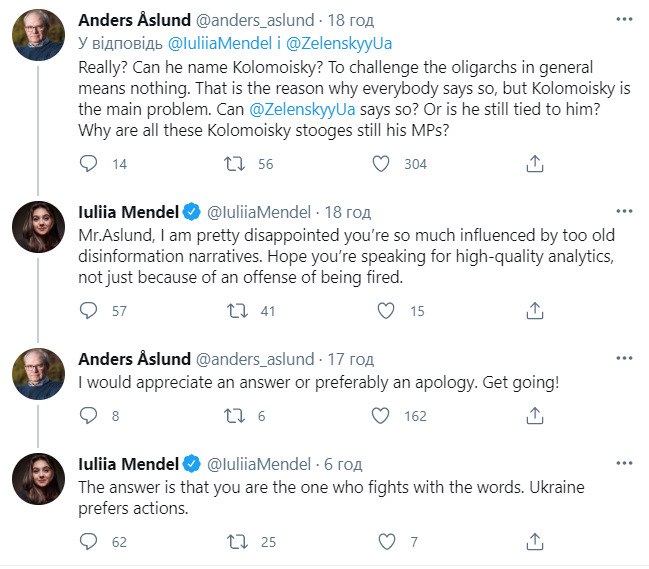Image resolution: width=649 pixels, height=569 pixels.
Task: Click the '6 год' timestamp on last tweet
Action: [343, 464]
